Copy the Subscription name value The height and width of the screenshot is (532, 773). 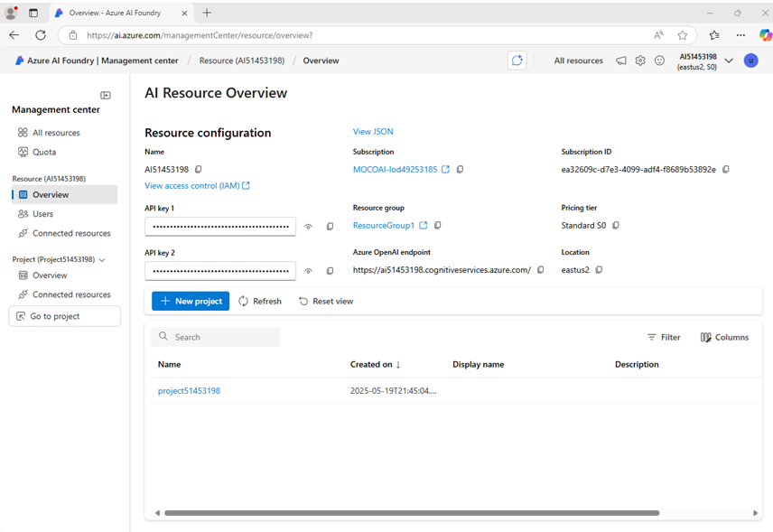pos(460,170)
